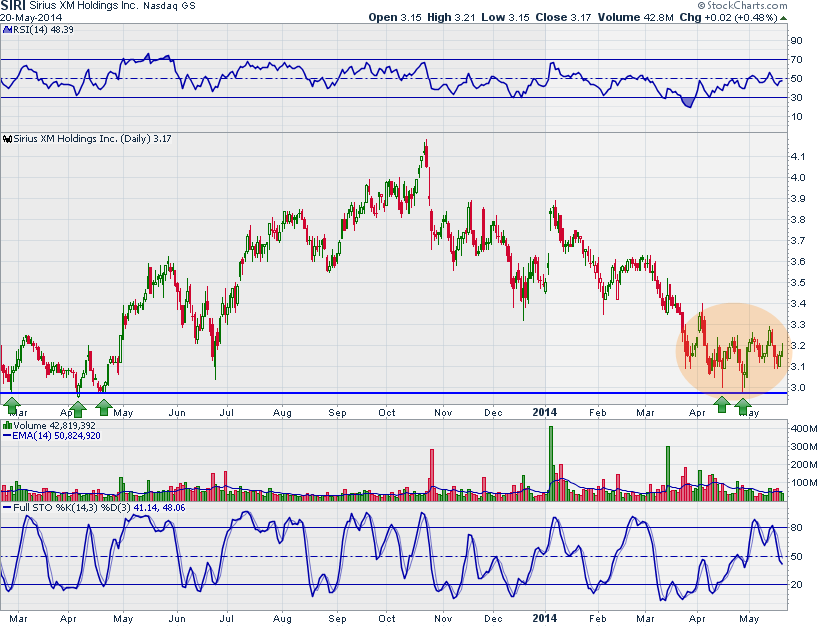This screenshot has width=817, height=626.
Task: Click 'Jun' on the price chart date axis
Action: point(177,413)
